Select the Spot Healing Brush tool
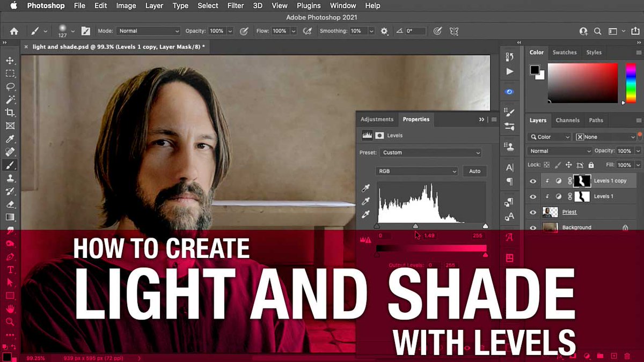Viewport: 644px width, 362px height. point(10,152)
